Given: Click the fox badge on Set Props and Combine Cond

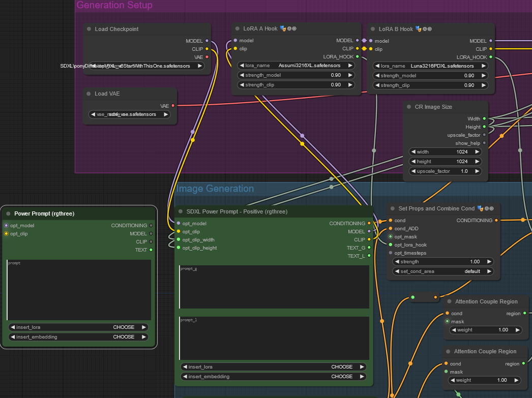Looking at the screenshot, I should (480, 208).
